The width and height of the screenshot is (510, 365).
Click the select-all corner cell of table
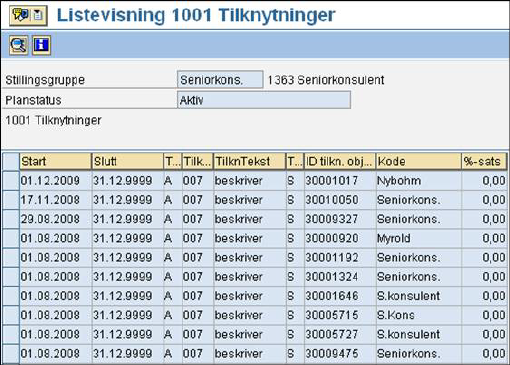(x=11, y=161)
